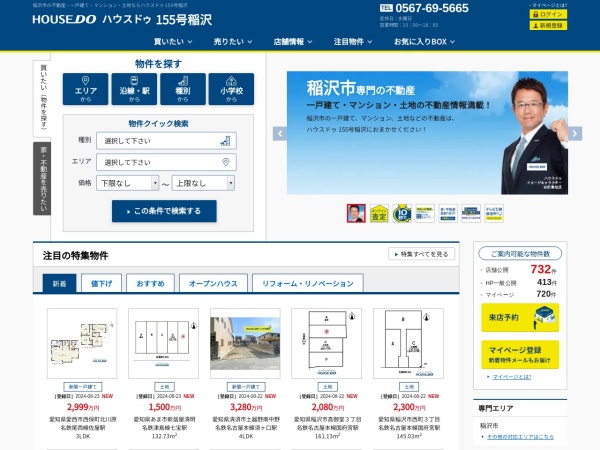Open その他の対応エリアはこちら link
Screen dimensions: 600x450
coord(520,437)
